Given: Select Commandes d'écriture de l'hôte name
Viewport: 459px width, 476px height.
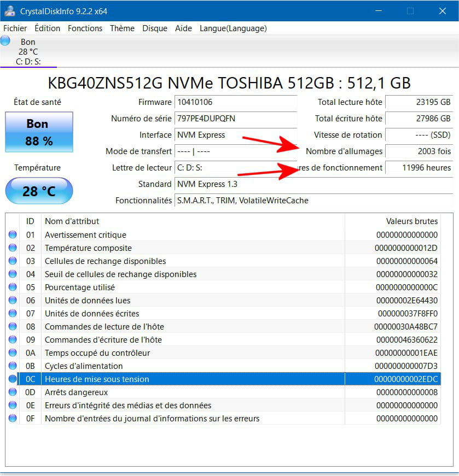Looking at the screenshot, I should [103, 340].
